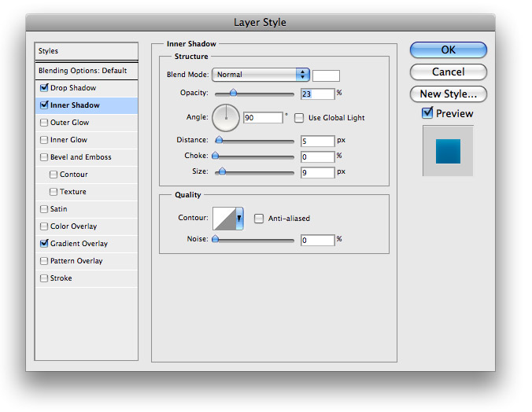
Task: Click the Choke slider handle
Action: [x=216, y=156]
